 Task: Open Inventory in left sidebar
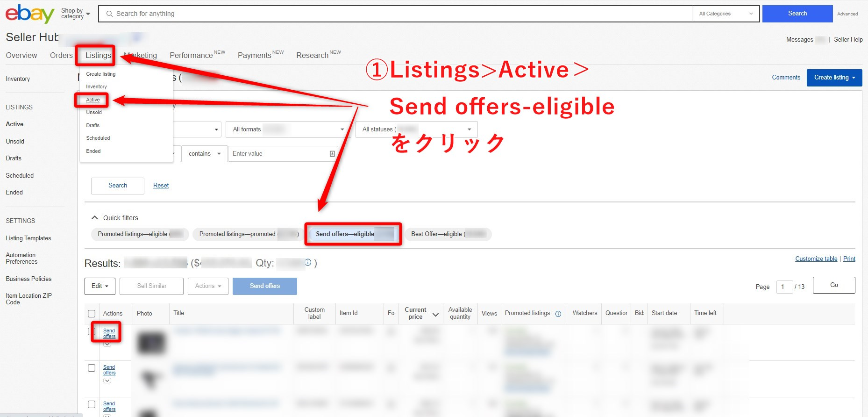pyautogui.click(x=18, y=79)
